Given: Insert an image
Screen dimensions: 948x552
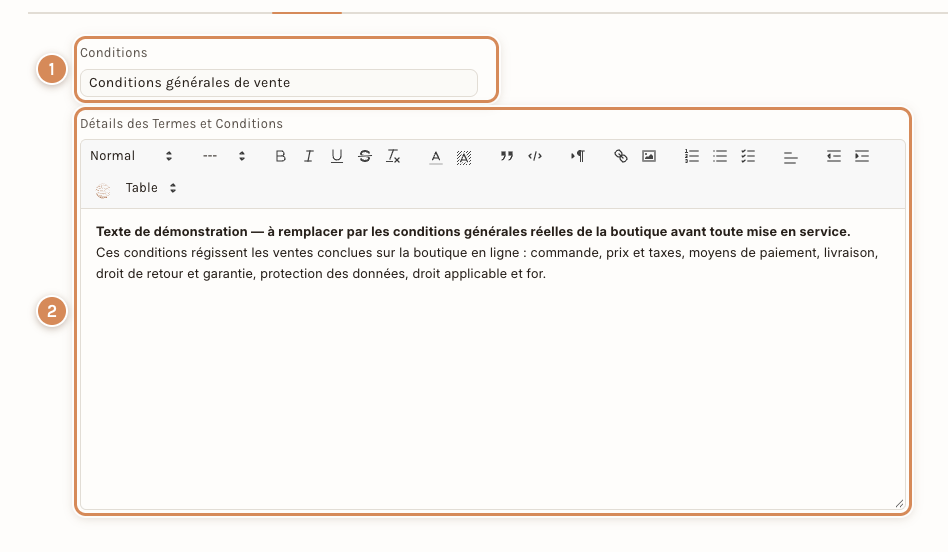Looking at the screenshot, I should click(x=649, y=156).
